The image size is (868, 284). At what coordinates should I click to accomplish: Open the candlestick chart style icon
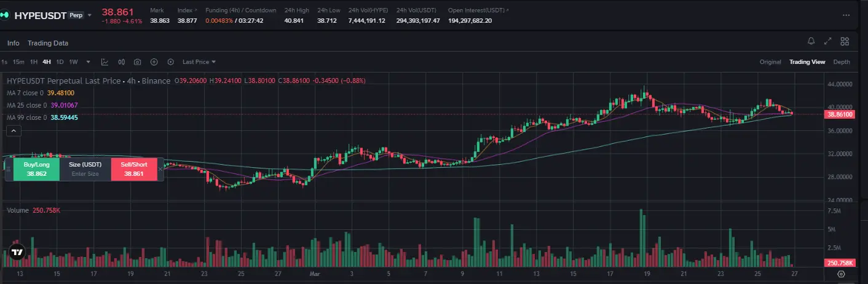[121, 62]
